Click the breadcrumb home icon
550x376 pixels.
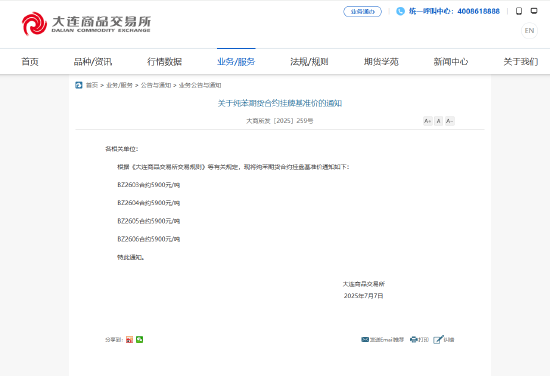(x=79, y=85)
